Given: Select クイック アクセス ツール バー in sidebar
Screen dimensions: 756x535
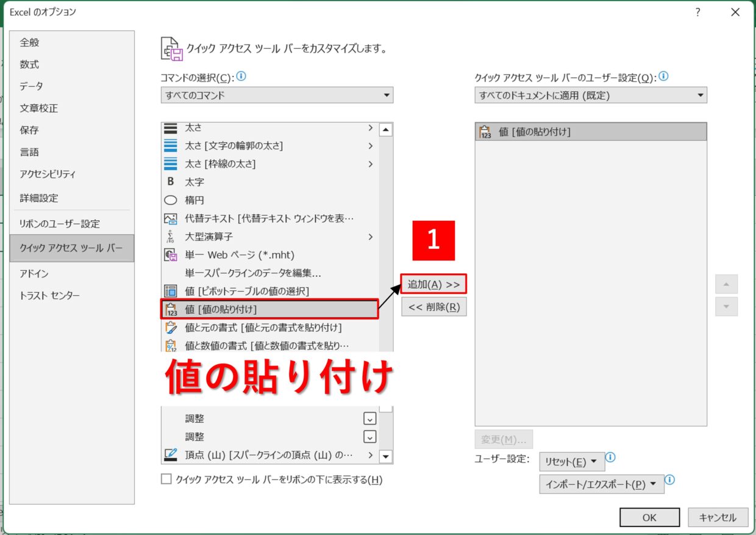Looking at the screenshot, I should point(72,248).
